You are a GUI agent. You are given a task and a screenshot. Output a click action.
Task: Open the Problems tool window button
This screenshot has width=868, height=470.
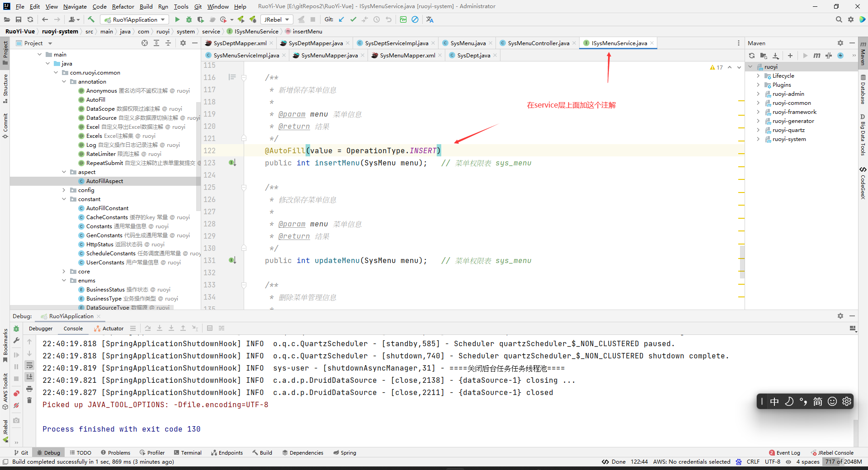tap(116, 452)
